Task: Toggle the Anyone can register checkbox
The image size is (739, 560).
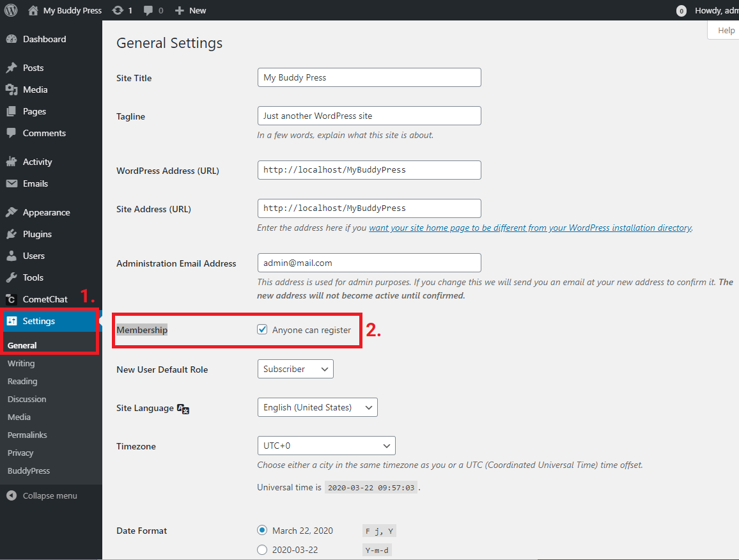Action: pyautogui.click(x=262, y=329)
